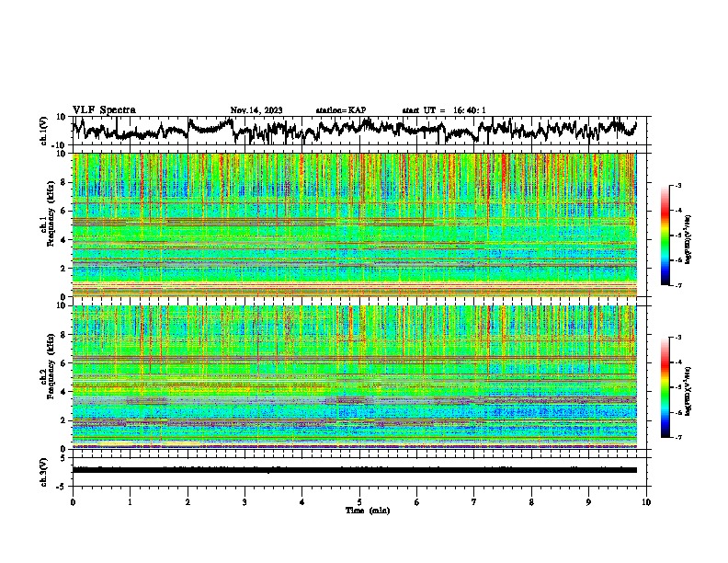Click time axis tick label "9"

pyautogui.click(x=588, y=502)
